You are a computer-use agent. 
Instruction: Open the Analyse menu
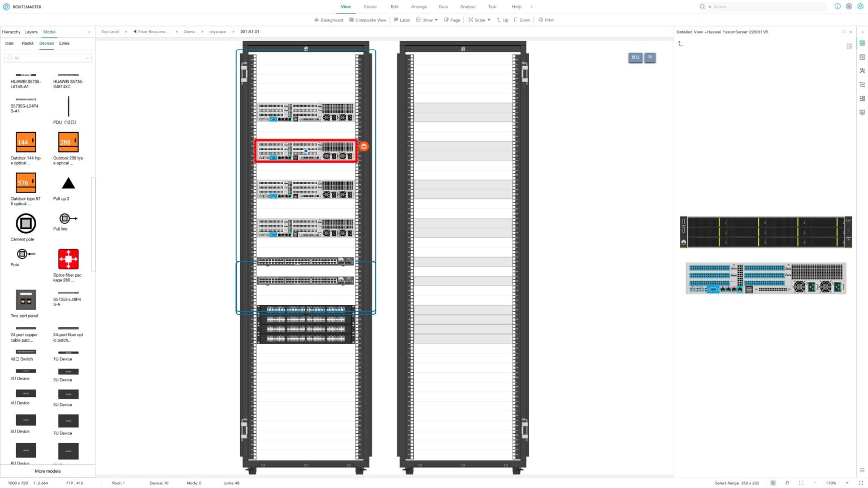click(467, 6)
